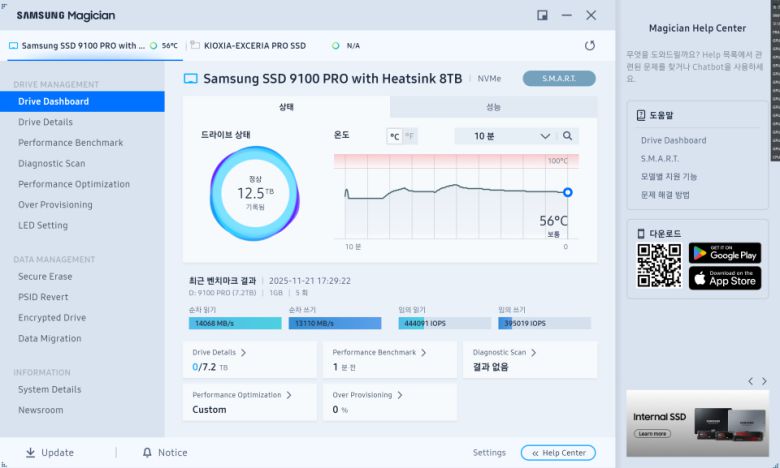
Task: Switch temperature unit to °C
Action: (394, 136)
